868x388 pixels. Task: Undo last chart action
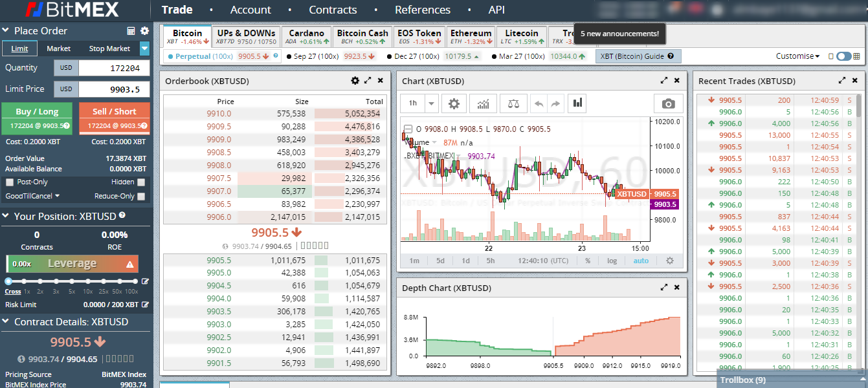click(x=539, y=103)
